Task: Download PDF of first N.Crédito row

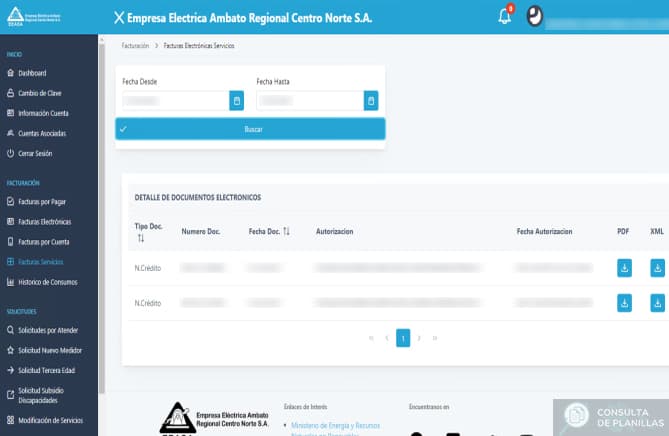Action: pyautogui.click(x=624, y=268)
